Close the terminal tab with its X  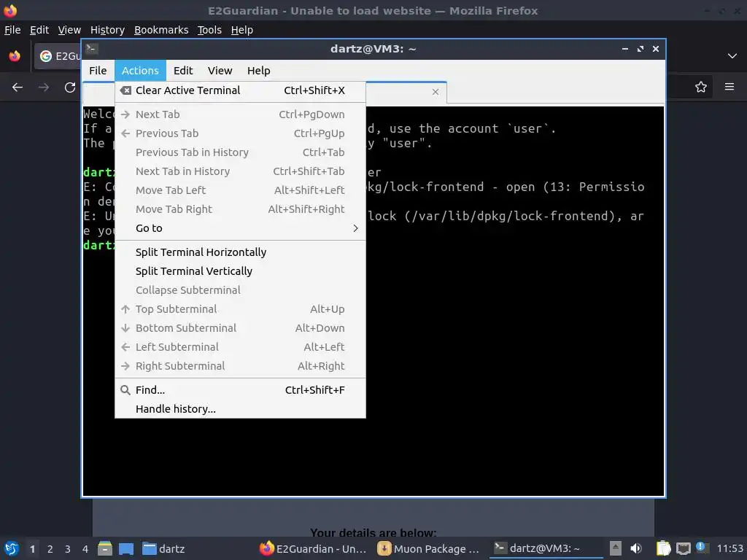pos(436,92)
